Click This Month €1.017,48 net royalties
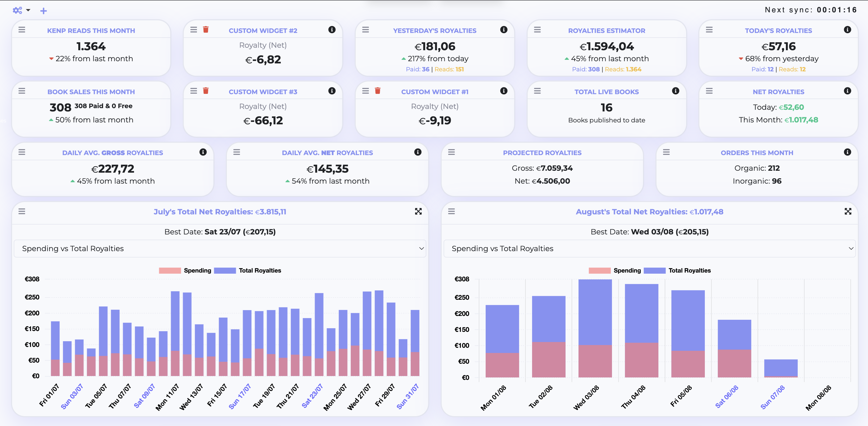This screenshot has height=426, width=868. (778, 120)
